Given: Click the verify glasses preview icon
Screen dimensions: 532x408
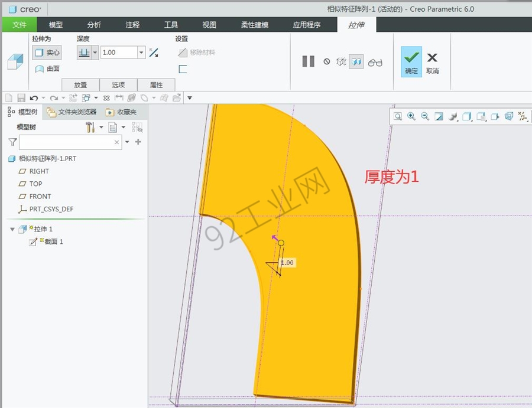Looking at the screenshot, I should click(x=375, y=62).
